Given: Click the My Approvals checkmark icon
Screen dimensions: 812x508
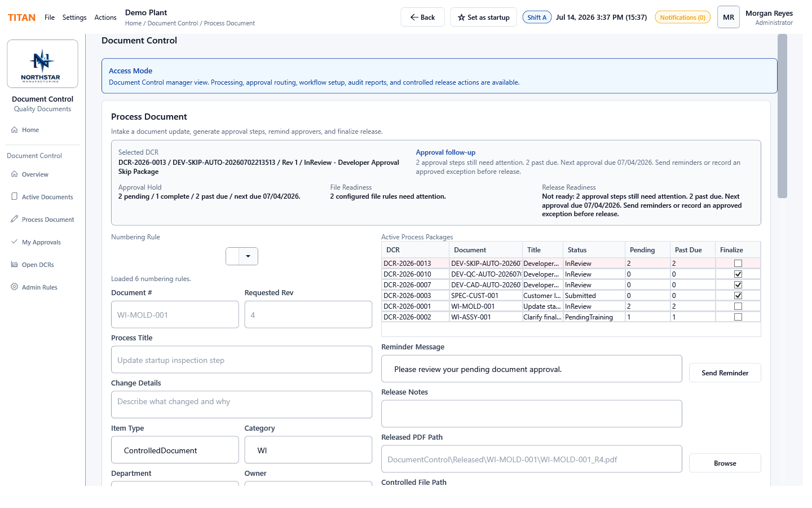Looking at the screenshot, I should coord(15,242).
